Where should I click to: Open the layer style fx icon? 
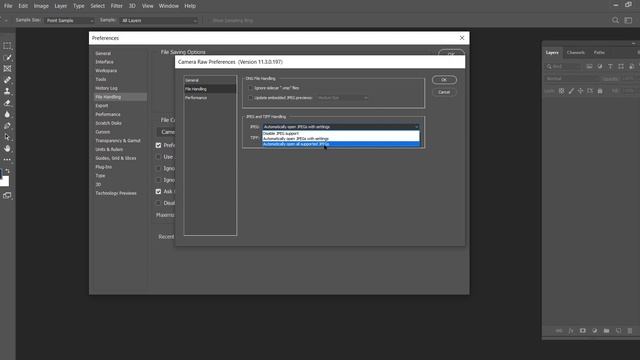[x=571, y=331]
